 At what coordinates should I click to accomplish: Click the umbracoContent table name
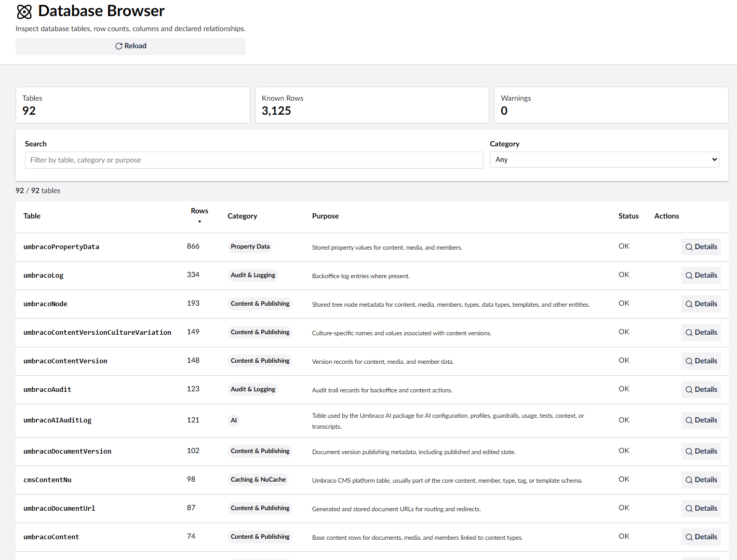(51, 537)
